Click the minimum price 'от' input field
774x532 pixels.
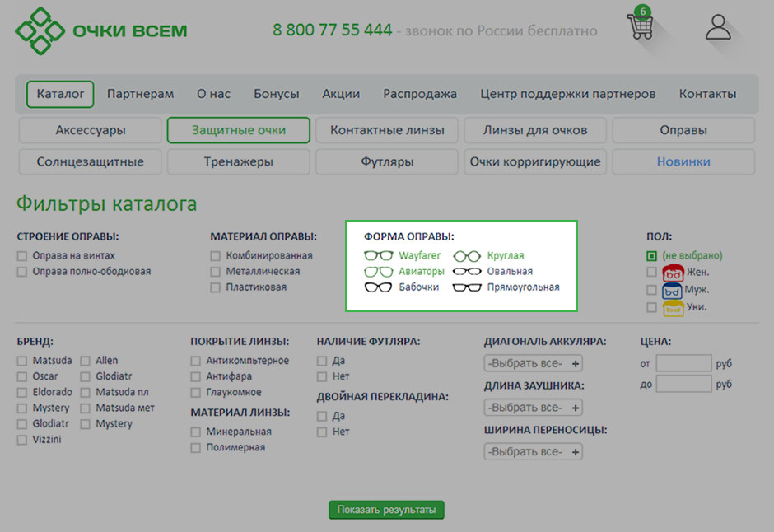(683, 363)
